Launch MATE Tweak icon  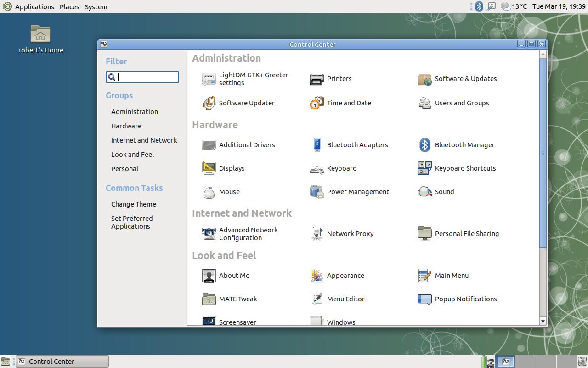(209, 299)
